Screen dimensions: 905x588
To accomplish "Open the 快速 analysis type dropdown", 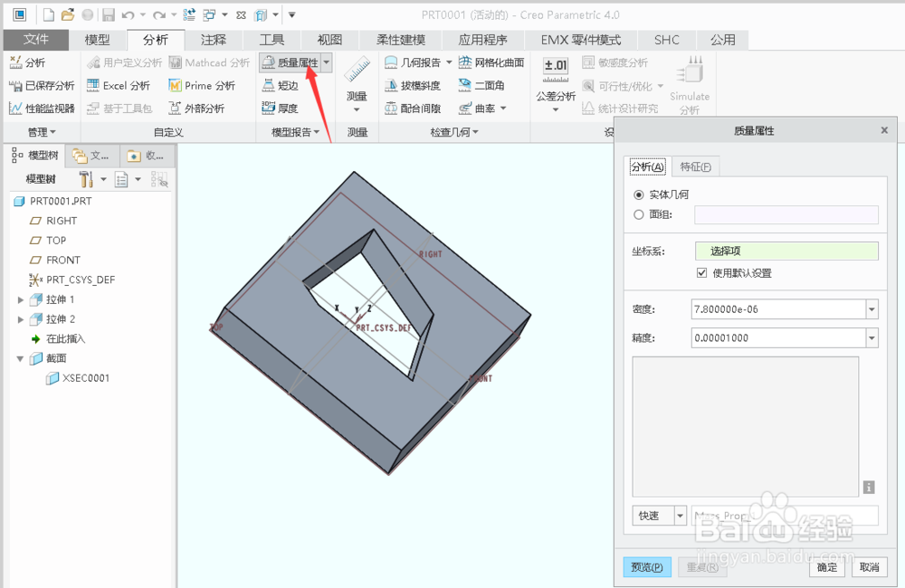I will [680, 516].
